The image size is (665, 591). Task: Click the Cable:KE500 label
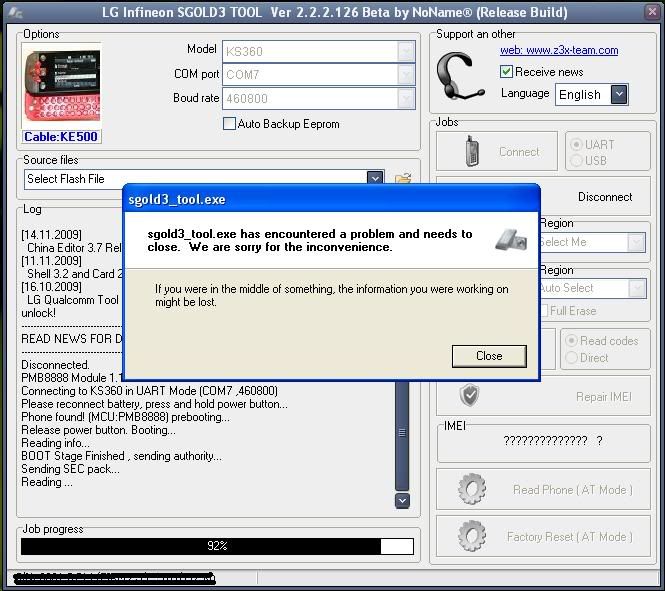point(61,137)
